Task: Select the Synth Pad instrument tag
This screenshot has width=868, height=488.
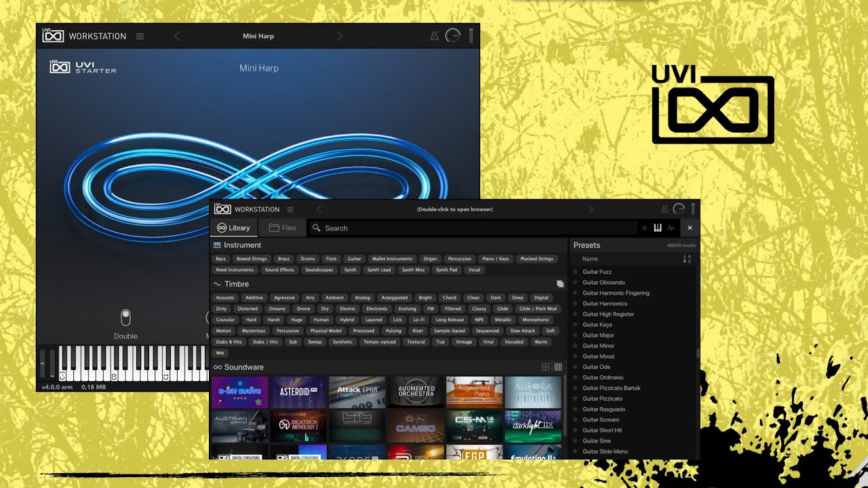Action: click(446, 270)
